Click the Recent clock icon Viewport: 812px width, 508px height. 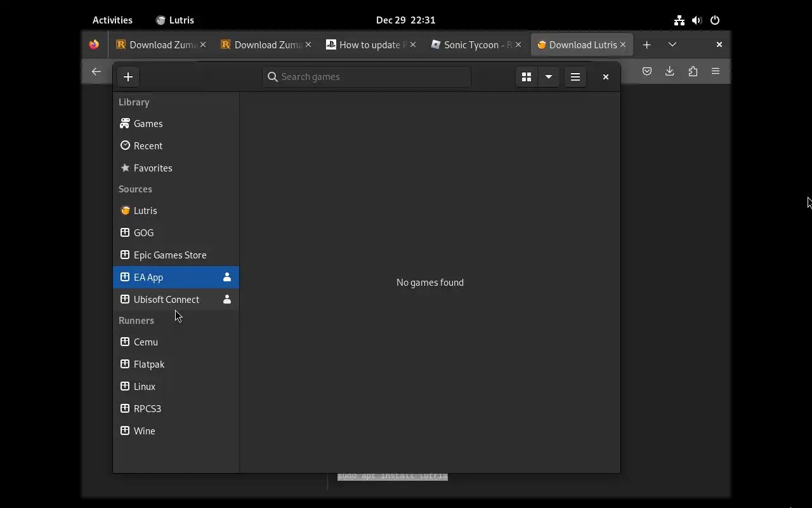125,145
